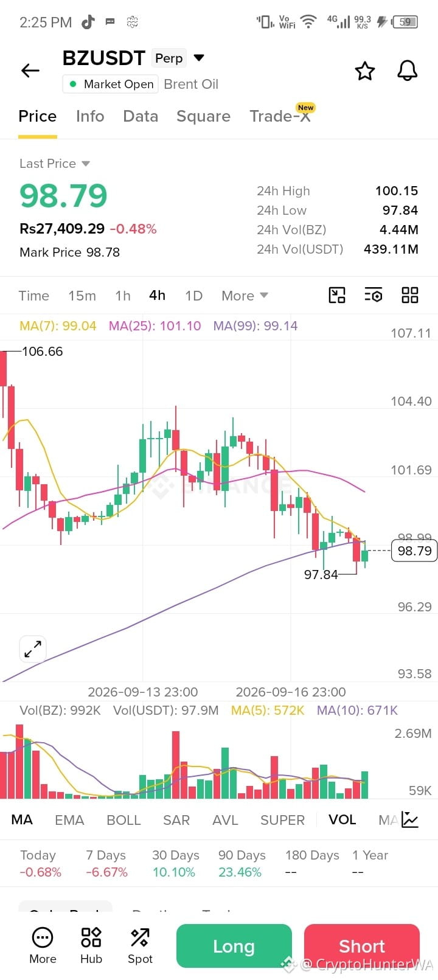The image size is (438, 980).
Task: Tap the green Long button
Action: pyautogui.click(x=234, y=946)
